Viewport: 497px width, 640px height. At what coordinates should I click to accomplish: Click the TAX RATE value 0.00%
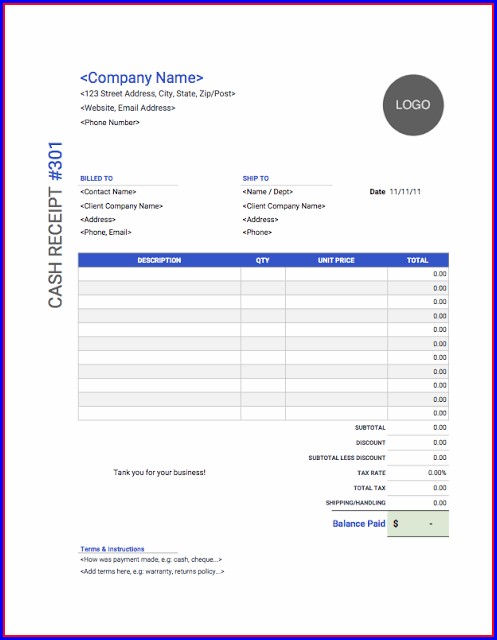click(437, 473)
